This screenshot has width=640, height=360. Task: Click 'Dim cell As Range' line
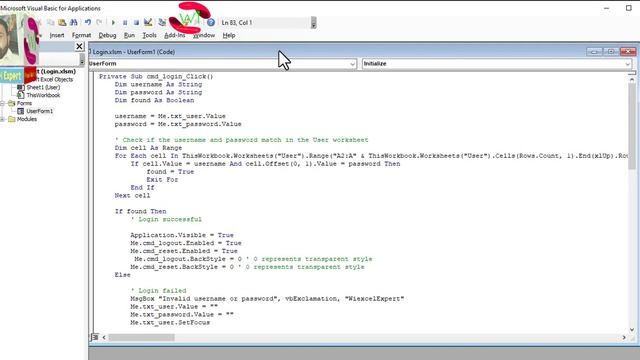pyautogui.click(x=148, y=148)
